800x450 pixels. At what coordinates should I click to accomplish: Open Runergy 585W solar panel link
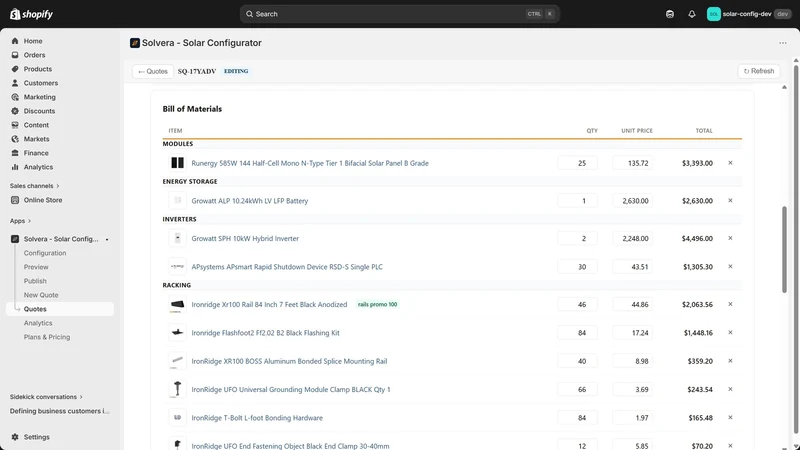click(310, 163)
